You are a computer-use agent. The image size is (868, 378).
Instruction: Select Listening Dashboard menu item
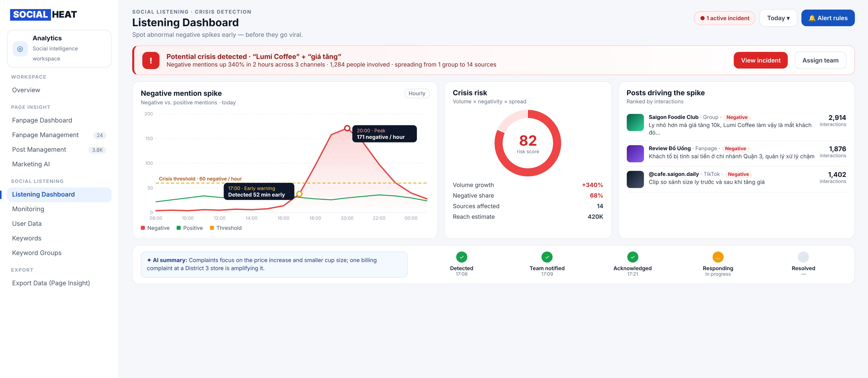(59, 195)
